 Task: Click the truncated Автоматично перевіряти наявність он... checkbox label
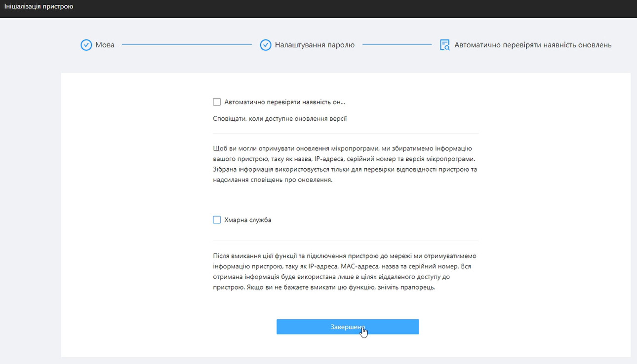(284, 102)
